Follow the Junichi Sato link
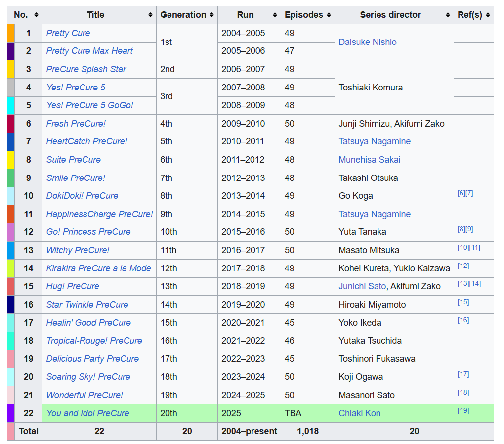 (362, 286)
